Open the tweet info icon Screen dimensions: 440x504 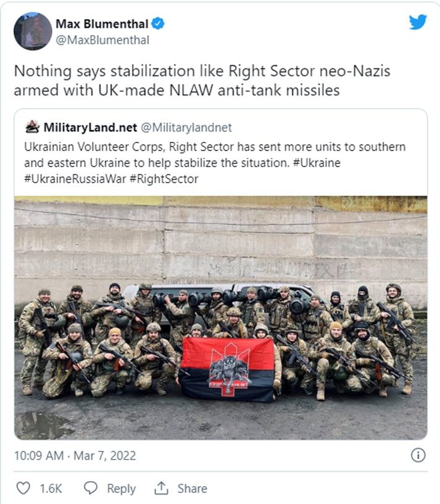click(x=418, y=455)
